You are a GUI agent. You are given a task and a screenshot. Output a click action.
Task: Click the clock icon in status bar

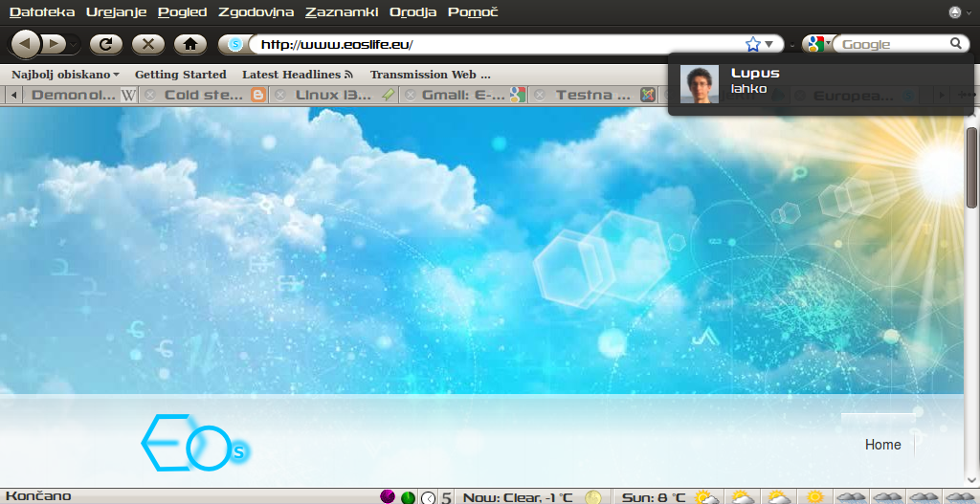tap(428, 497)
